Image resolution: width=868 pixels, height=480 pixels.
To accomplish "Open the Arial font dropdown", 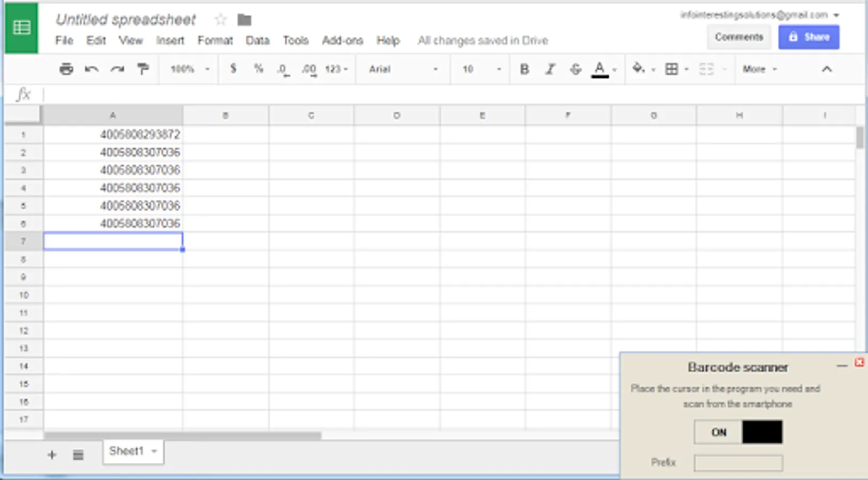I will (x=403, y=69).
